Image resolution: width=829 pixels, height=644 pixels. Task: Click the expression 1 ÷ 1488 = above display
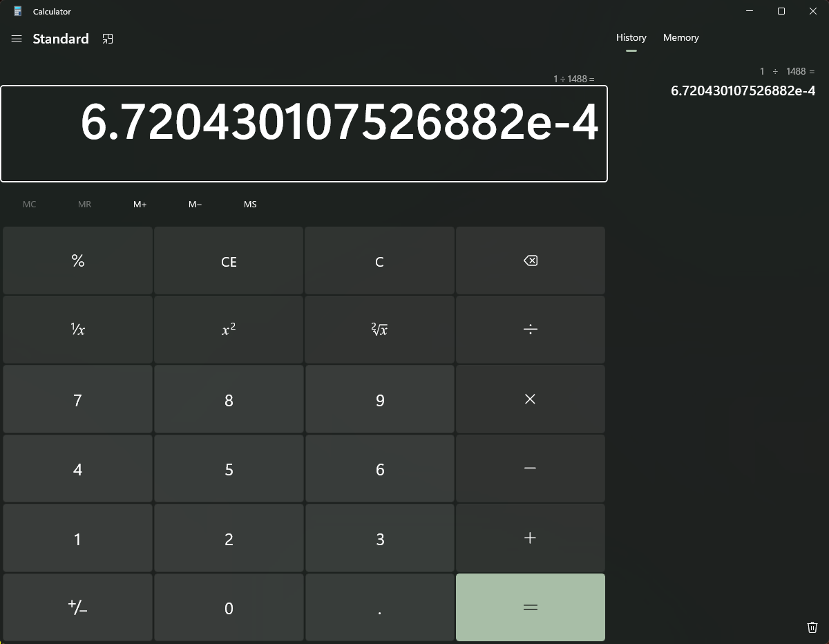point(573,79)
